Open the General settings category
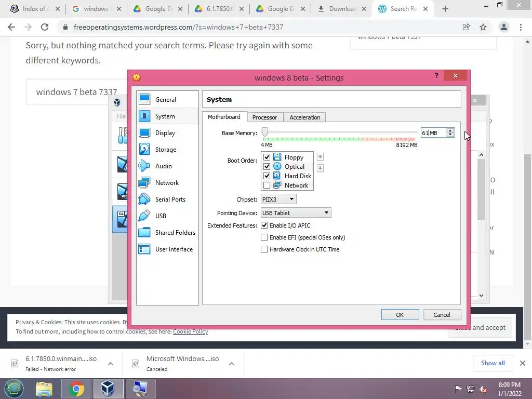The height and width of the screenshot is (399, 532). tap(167, 99)
